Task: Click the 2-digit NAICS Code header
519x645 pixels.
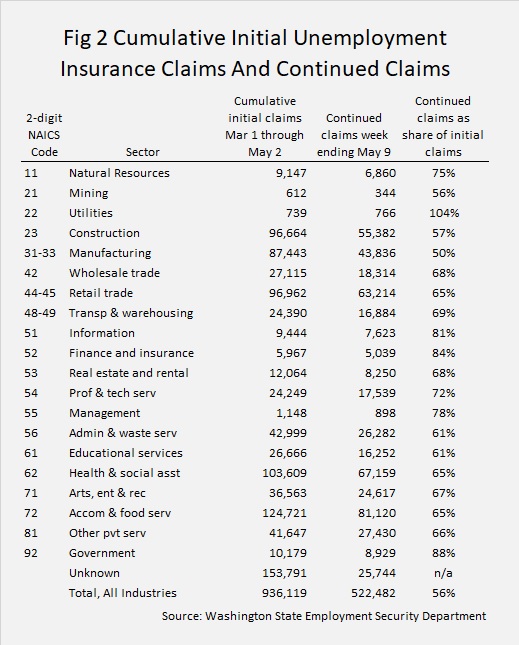Action: click(44, 135)
